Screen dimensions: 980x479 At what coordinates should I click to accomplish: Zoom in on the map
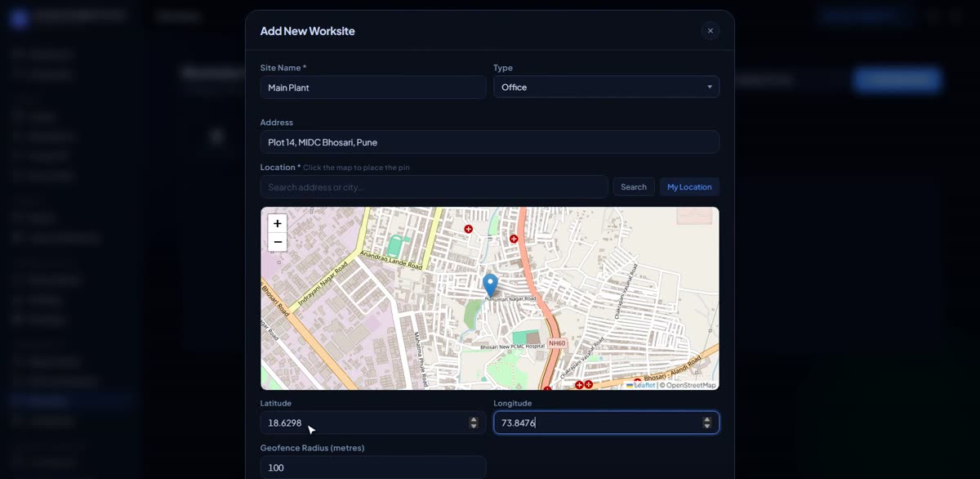point(278,223)
